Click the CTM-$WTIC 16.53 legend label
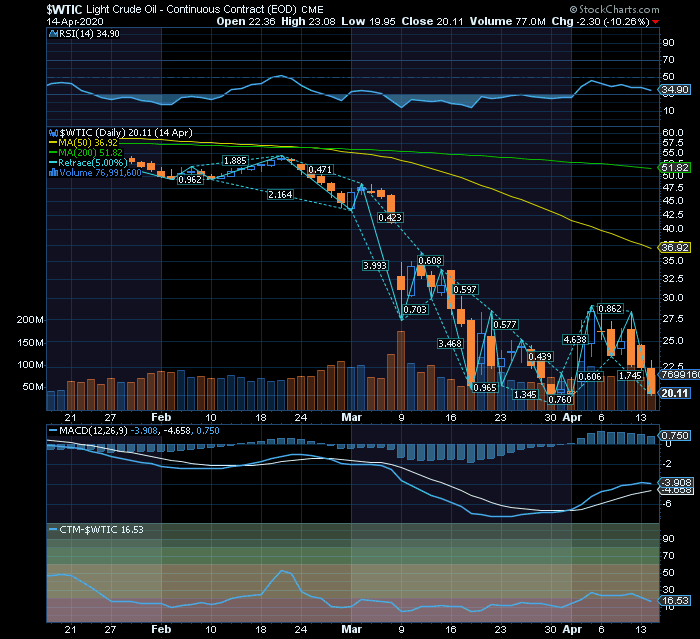The width and height of the screenshot is (700, 639). tap(101, 530)
